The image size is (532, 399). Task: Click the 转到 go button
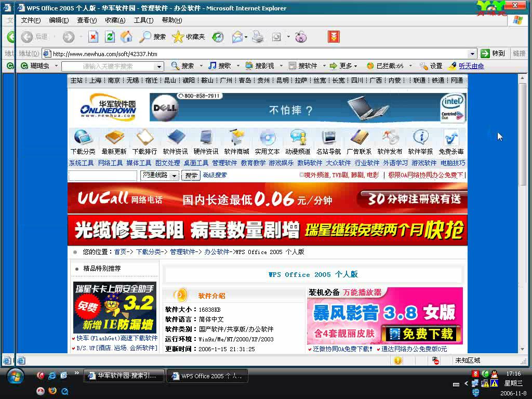pyautogui.click(x=493, y=54)
